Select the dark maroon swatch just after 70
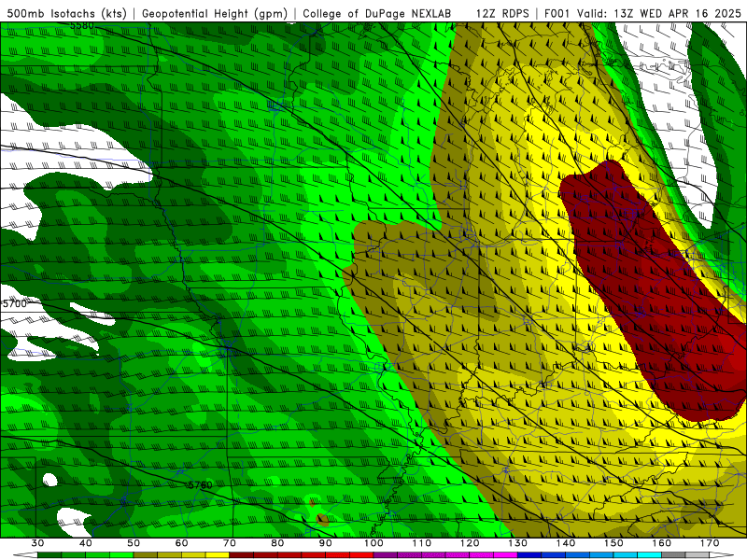This screenshot has width=747, height=560. click(x=242, y=555)
